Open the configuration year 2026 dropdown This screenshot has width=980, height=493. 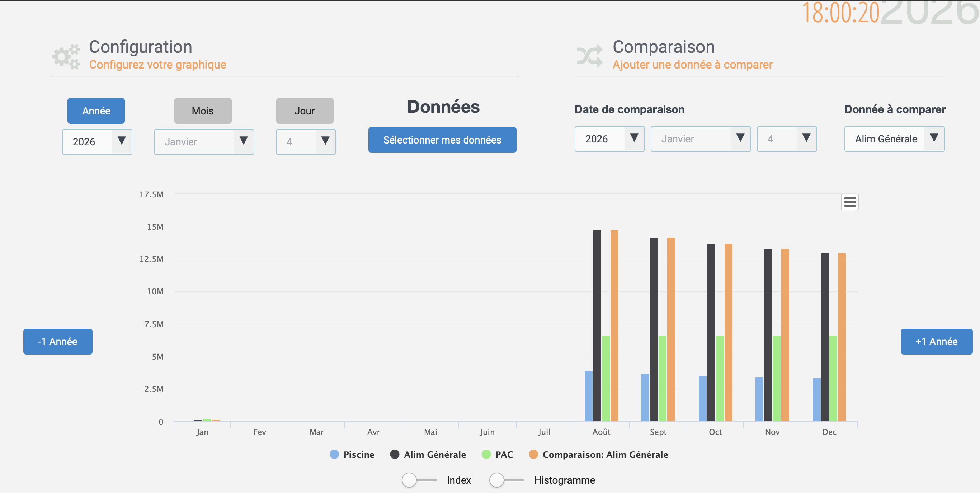(x=97, y=141)
